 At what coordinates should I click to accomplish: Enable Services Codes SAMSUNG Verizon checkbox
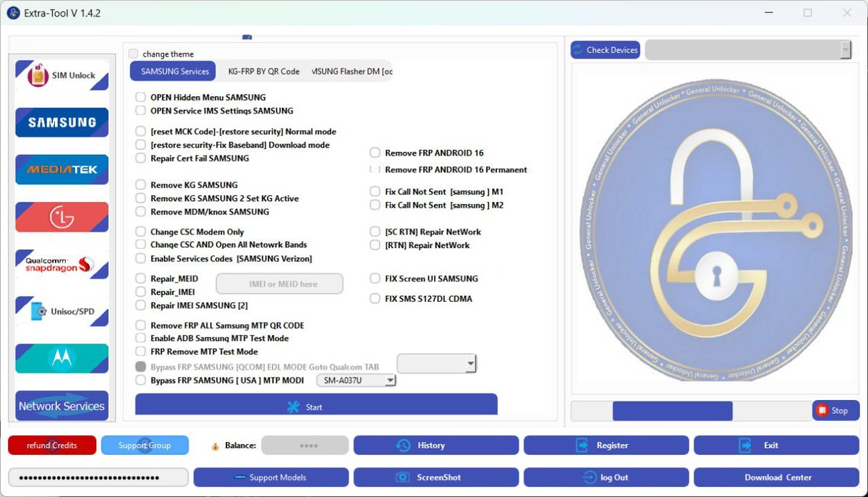pos(140,258)
